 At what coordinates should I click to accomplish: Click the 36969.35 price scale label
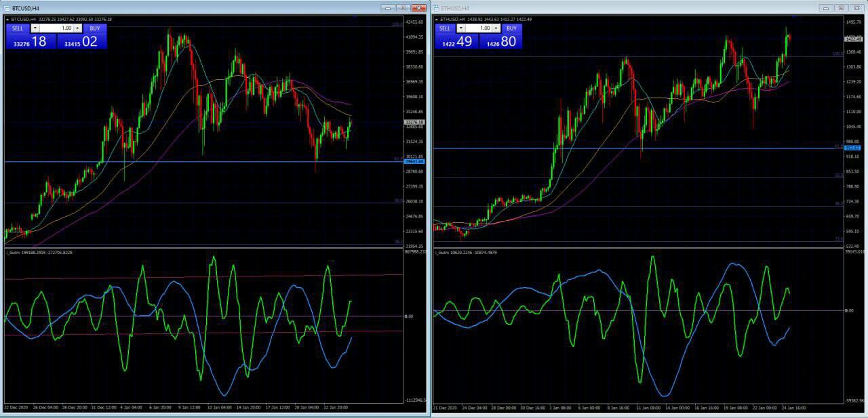[414, 82]
